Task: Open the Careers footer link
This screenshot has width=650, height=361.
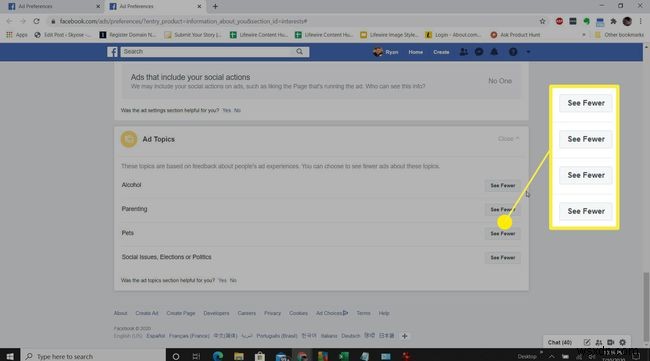Action: pyautogui.click(x=247, y=313)
